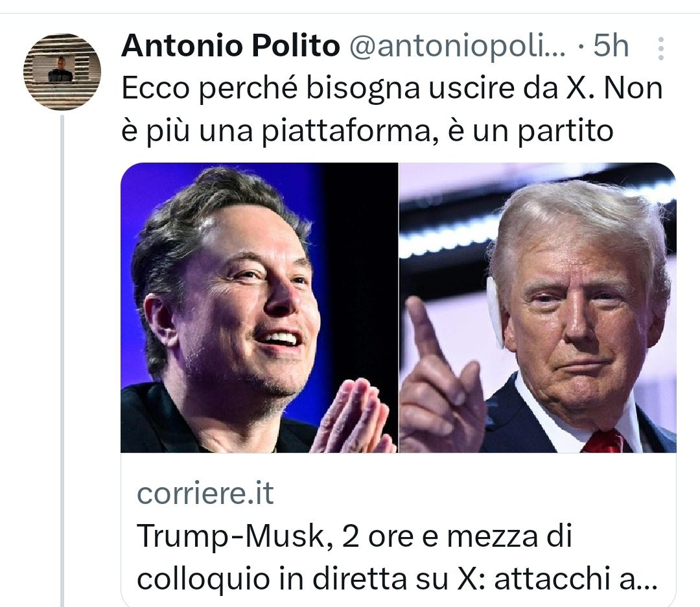
Task: Click the @antoniopoli... handle
Action: [457, 47]
